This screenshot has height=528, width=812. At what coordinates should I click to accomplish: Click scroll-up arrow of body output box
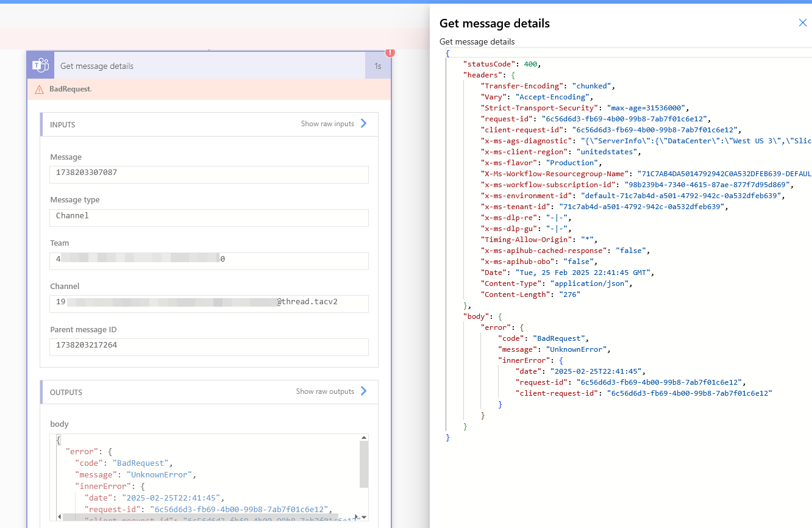pyautogui.click(x=364, y=438)
